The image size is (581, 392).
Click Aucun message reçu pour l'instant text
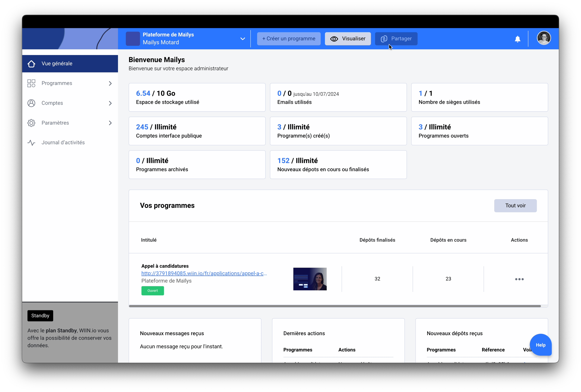181,347
